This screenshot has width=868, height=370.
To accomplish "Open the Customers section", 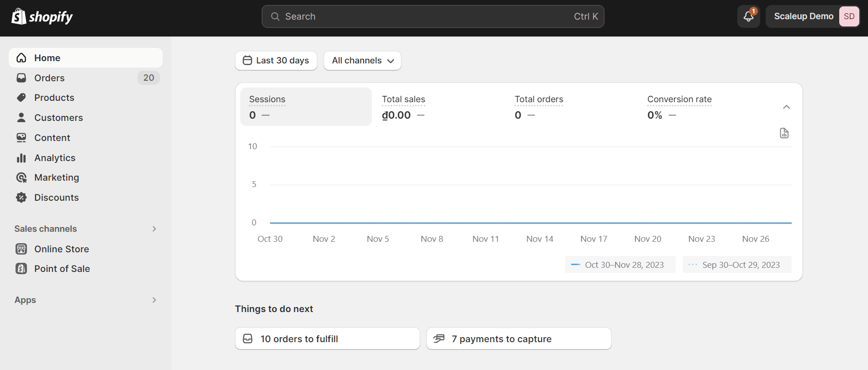I will pyautogui.click(x=85, y=118).
